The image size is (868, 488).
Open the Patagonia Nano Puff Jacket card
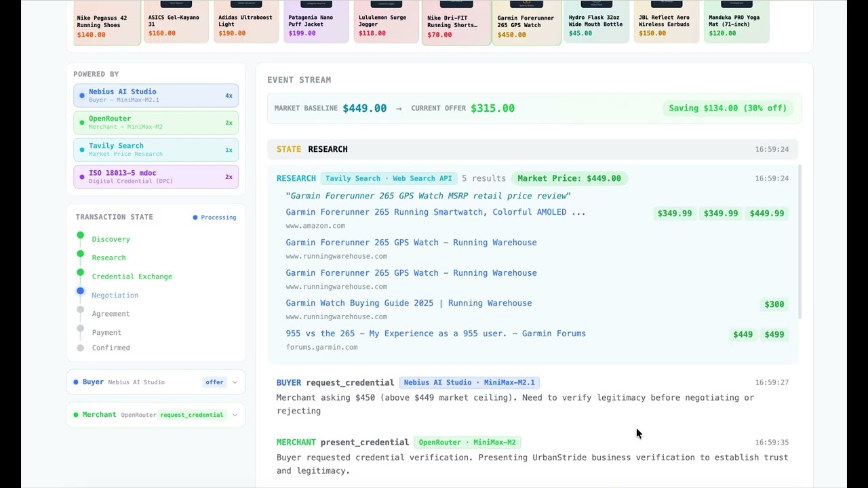point(316,22)
